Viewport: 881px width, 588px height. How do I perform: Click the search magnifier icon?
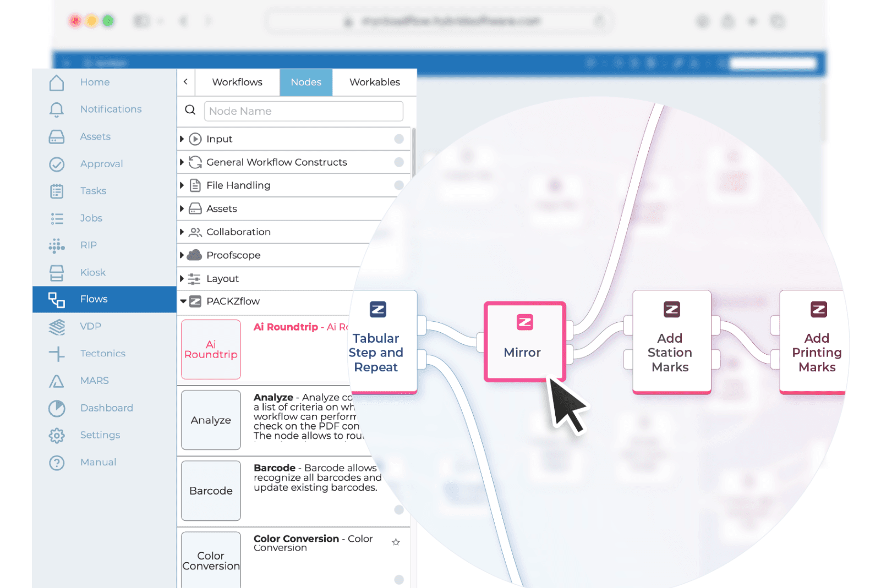(x=190, y=110)
